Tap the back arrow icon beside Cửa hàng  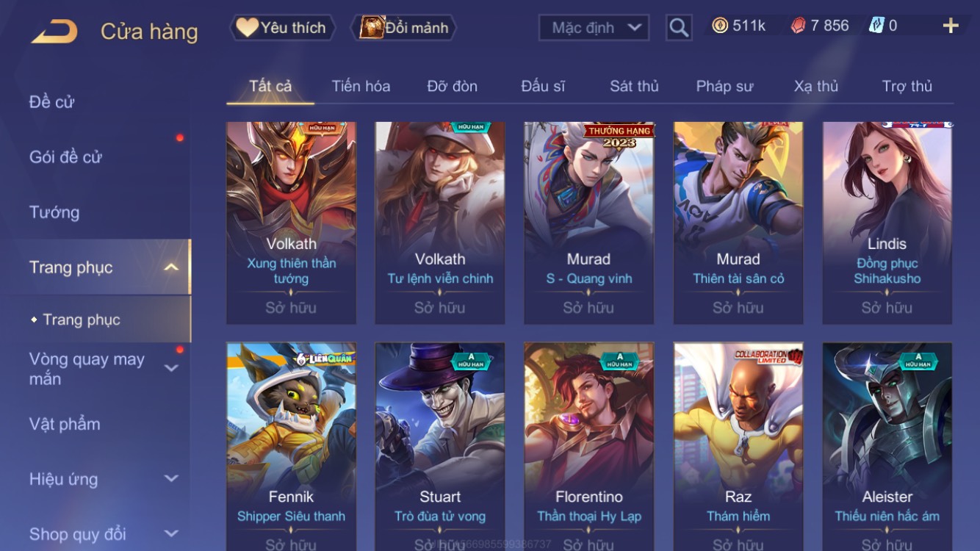tap(54, 32)
